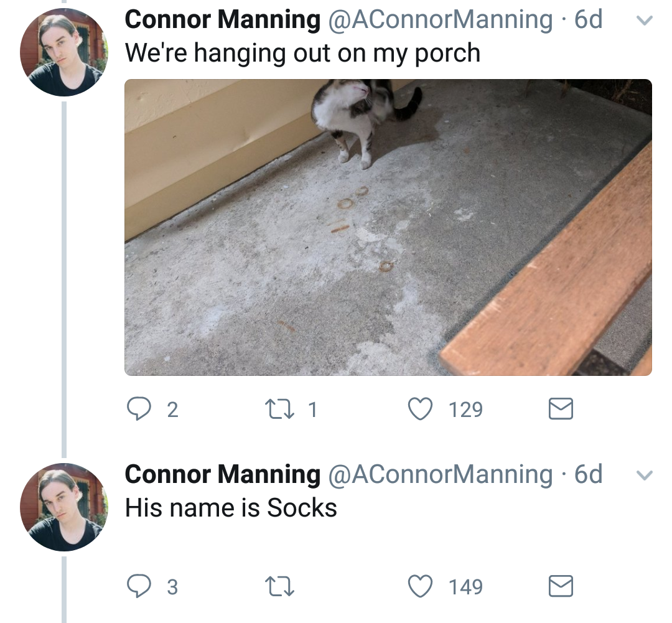Like the "His name is Socks" tweet
This screenshot has height=623, width=672.
click(x=421, y=586)
